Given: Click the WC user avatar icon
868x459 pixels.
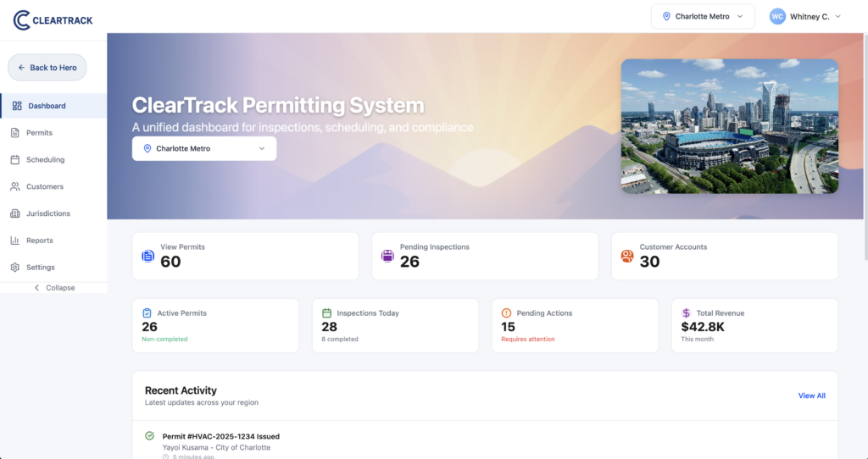Looking at the screenshot, I should [777, 16].
